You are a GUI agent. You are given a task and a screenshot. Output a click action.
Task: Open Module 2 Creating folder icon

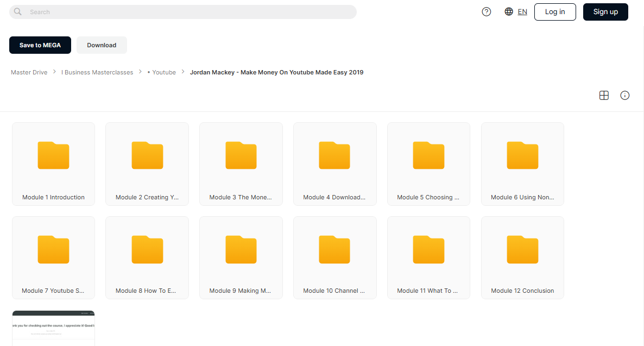pyautogui.click(x=147, y=155)
